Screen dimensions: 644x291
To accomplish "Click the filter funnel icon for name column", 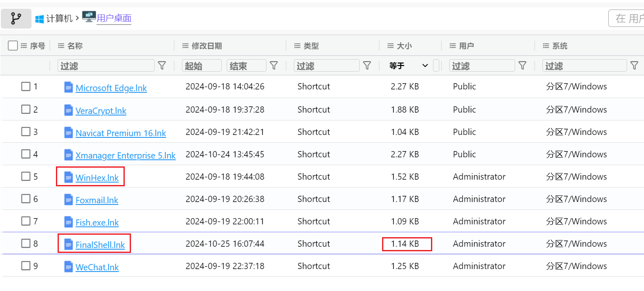I will pos(162,65).
